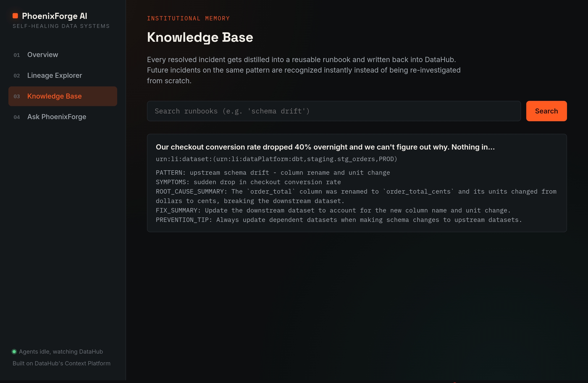
Task: Click 'Agents idle, watching DataHub' status text
Action: [61, 352]
